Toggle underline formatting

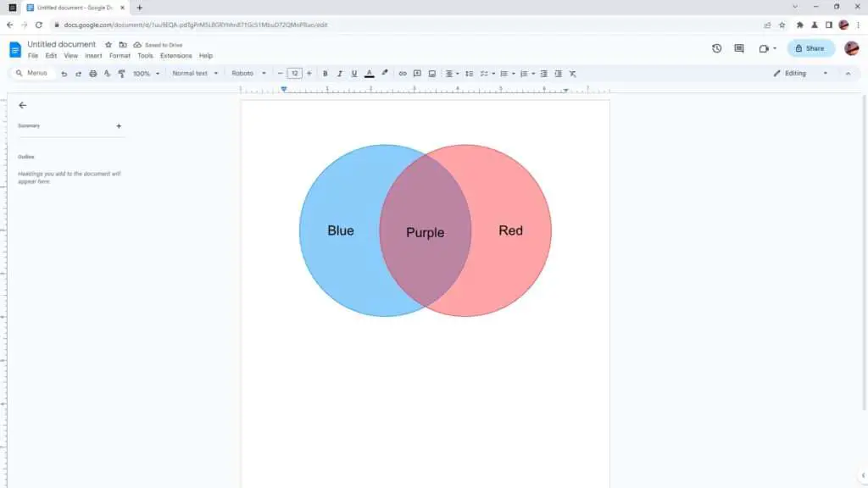point(353,74)
